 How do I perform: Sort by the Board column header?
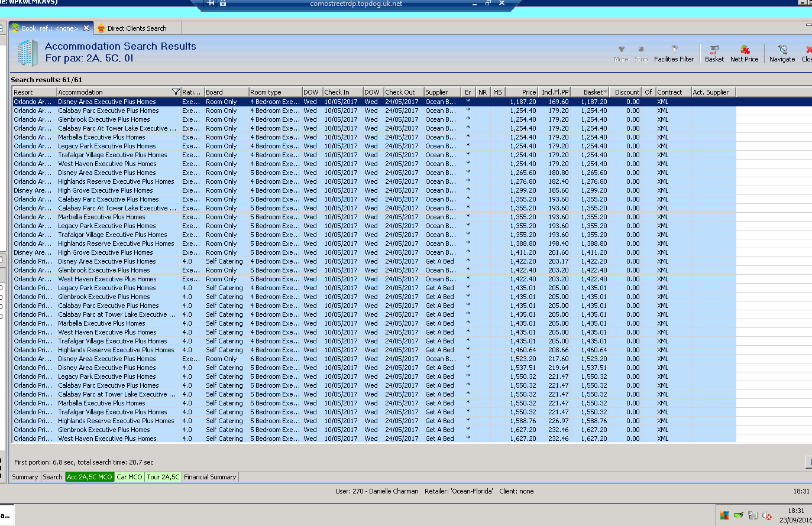click(227, 92)
